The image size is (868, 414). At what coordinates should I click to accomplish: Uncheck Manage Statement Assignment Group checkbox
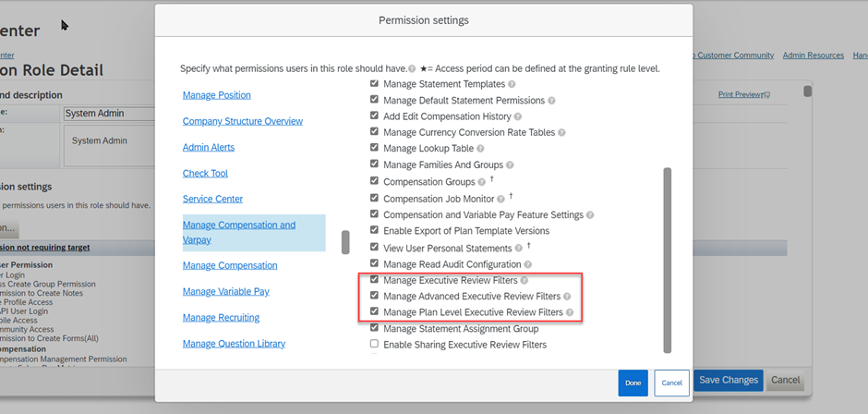click(374, 327)
